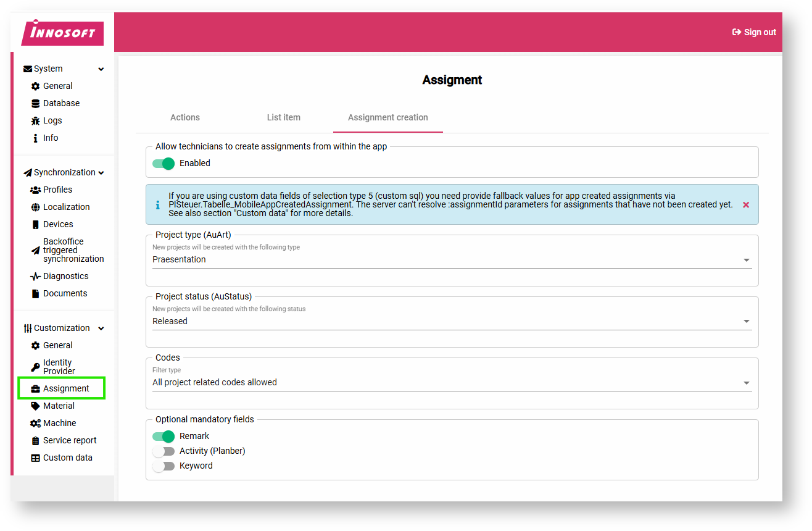The image size is (812, 531).
Task: Click the Machine gears icon
Action: click(36, 424)
